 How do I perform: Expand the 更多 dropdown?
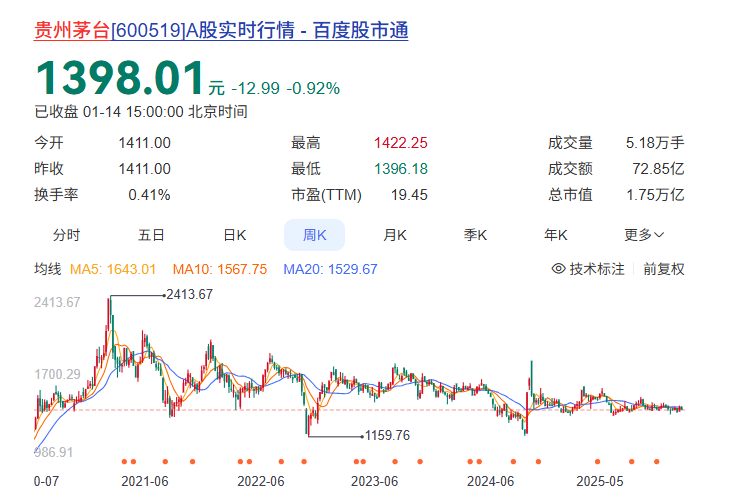point(644,235)
